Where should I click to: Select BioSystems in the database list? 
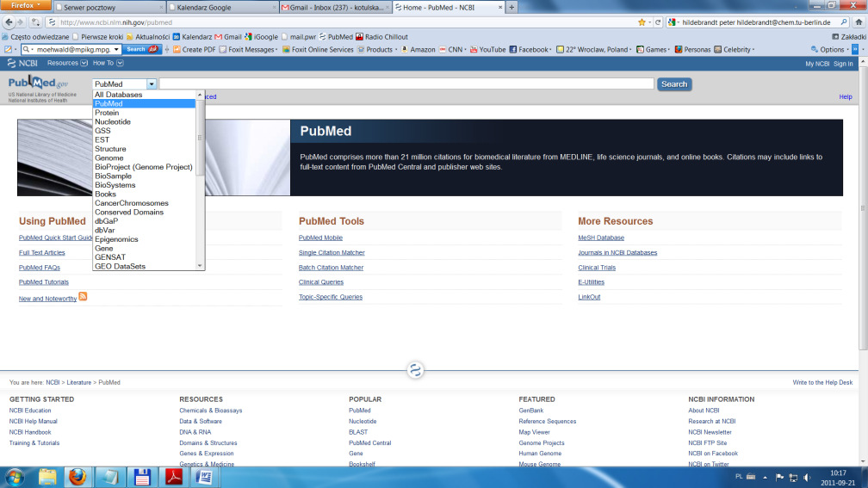pos(145,185)
